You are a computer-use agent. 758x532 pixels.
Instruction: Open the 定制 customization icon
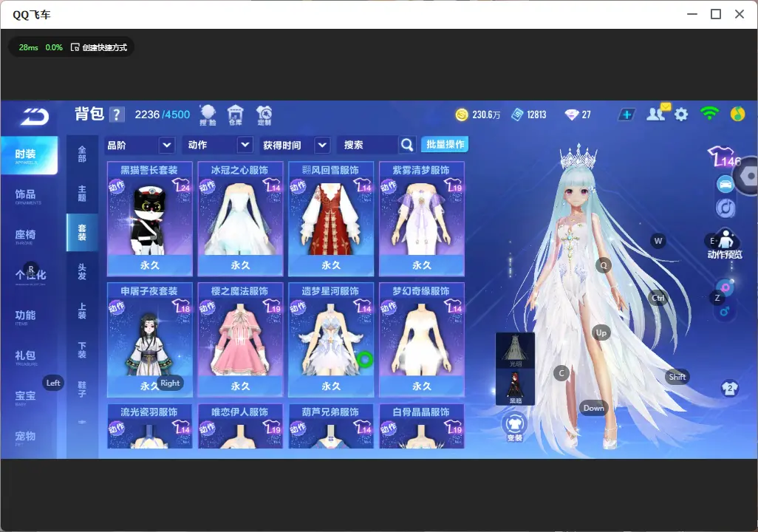pyautogui.click(x=264, y=115)
